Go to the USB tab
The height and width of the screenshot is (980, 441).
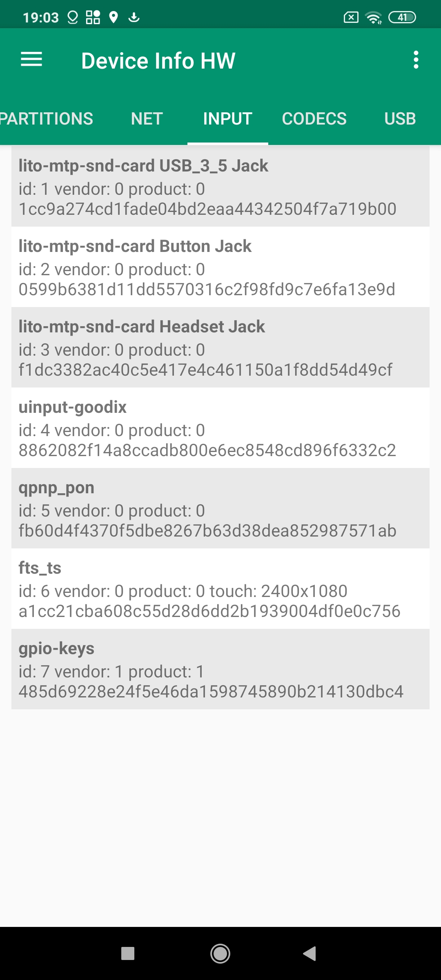tap(400, 119)
